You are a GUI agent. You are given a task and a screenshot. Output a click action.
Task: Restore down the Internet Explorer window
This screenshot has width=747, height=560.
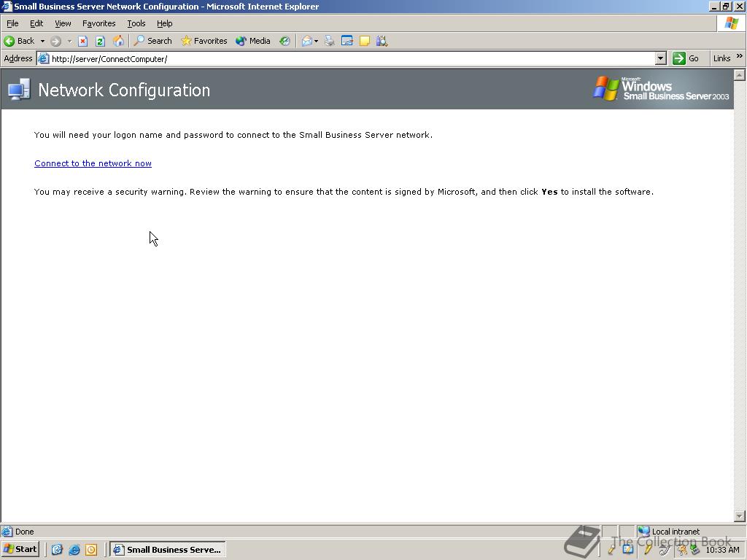(726, 6)
